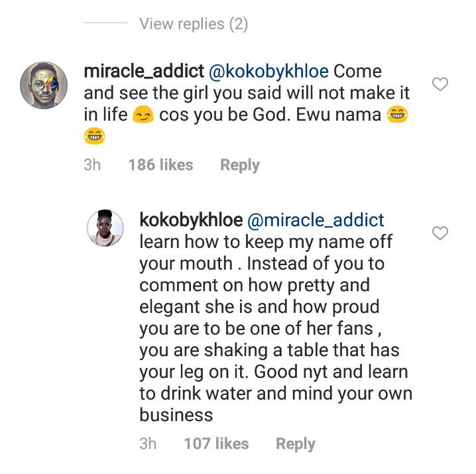Click 3h timestamp beside 186 likes
476x474 pixels.
click(92, 165)
